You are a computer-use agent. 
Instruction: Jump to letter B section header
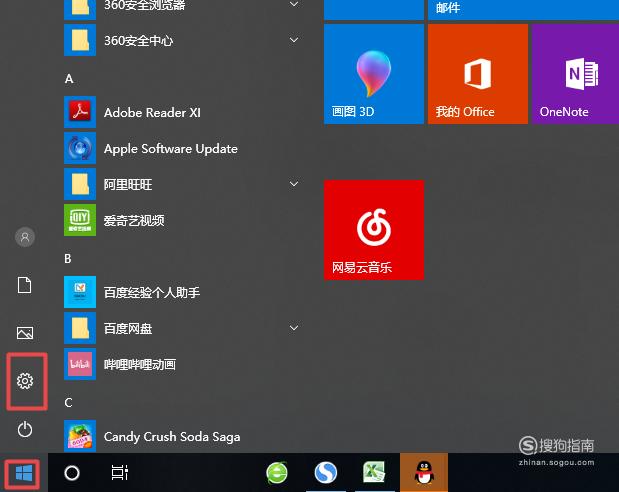[x=68, y=259]
